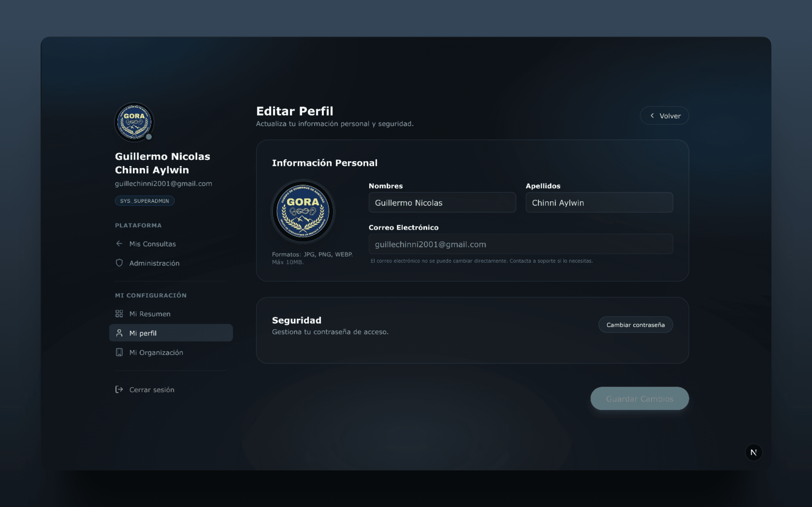Click the SYS_SUPERADMIN role badge

point(145,201)
